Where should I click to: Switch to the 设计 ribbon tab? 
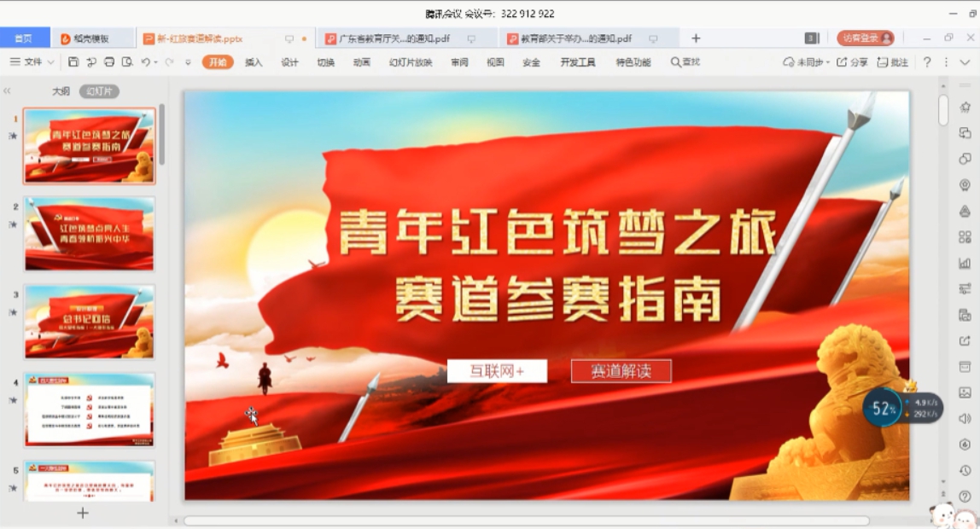coord(289,61)
